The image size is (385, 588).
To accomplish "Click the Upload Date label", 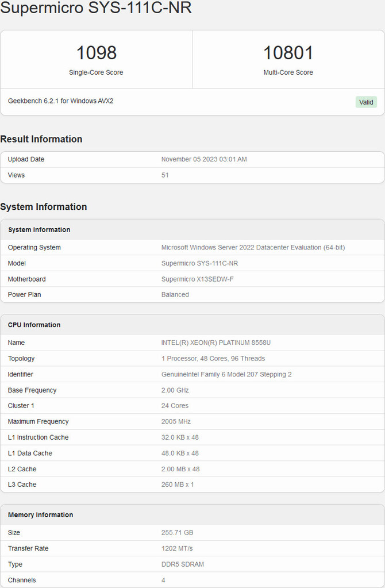I will click(26, 159).
